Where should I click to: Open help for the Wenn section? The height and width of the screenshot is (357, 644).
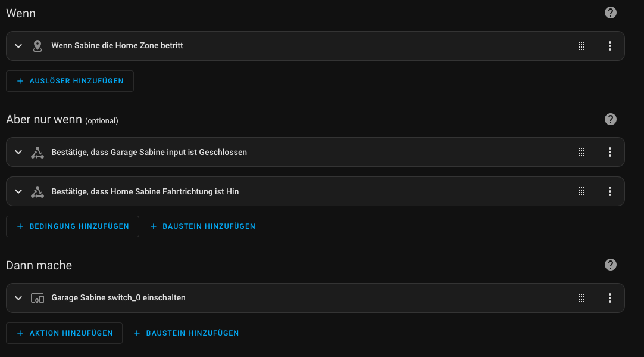click(x=610, y=13)
